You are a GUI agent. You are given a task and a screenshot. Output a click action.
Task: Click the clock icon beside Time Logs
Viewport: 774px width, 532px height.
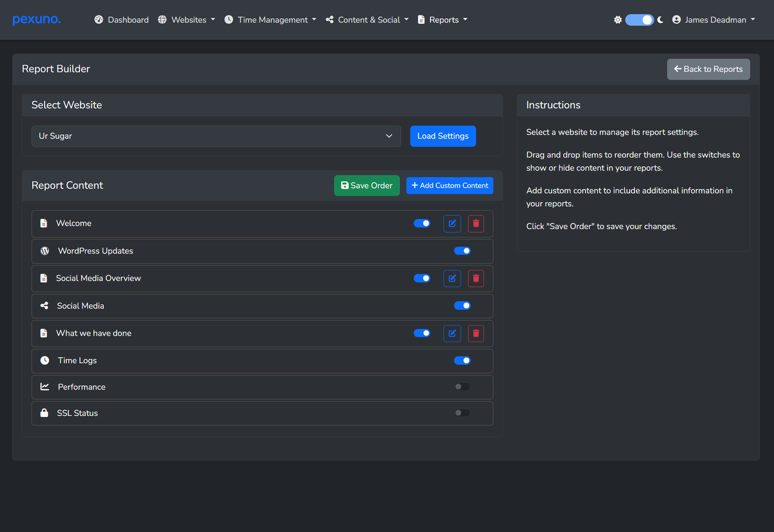click(x=45, y=360)
